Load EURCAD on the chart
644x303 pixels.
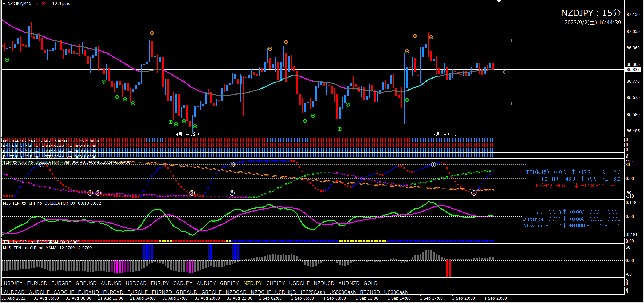pos(113,292)
